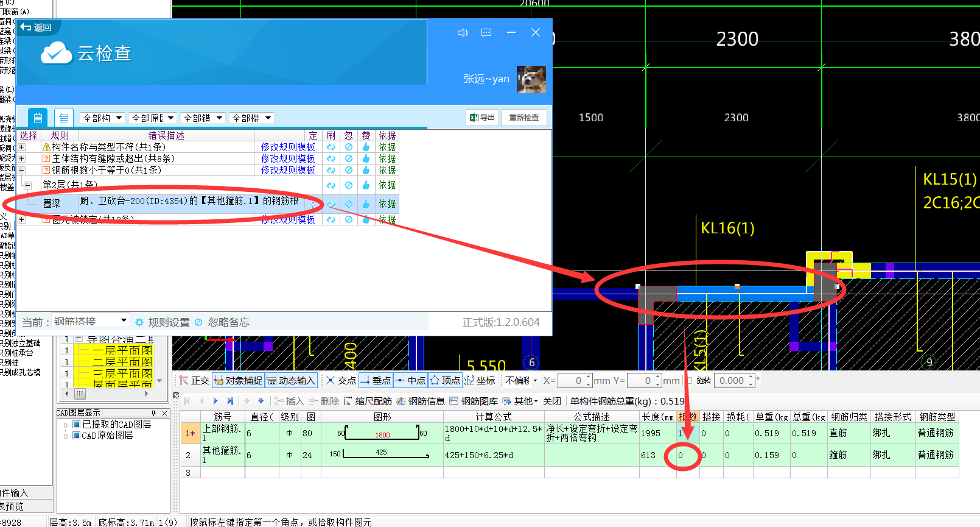The height and width of the screenshot is (527, 980).
Task: Click 关闭 in rebar edit toolbar
Action: [552, 401]
